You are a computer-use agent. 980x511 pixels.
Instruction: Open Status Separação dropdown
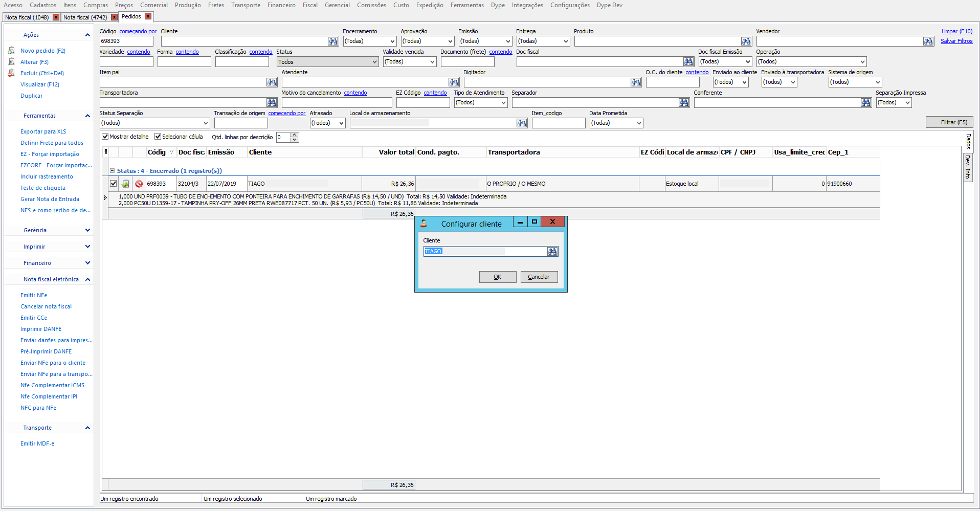click(206, 123)
